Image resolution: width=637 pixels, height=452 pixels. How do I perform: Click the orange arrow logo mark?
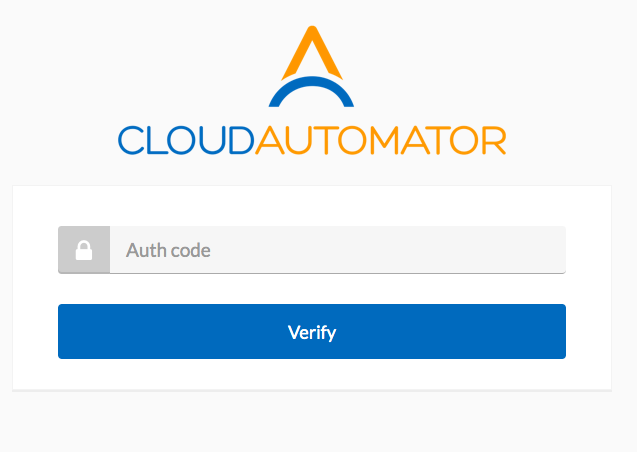point(312,53)
